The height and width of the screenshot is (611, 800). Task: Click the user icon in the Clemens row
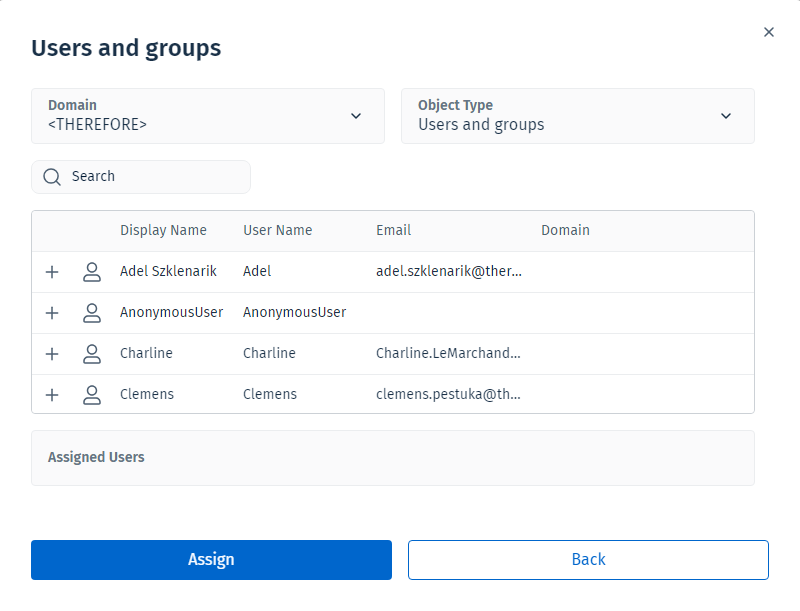point(92,395)
